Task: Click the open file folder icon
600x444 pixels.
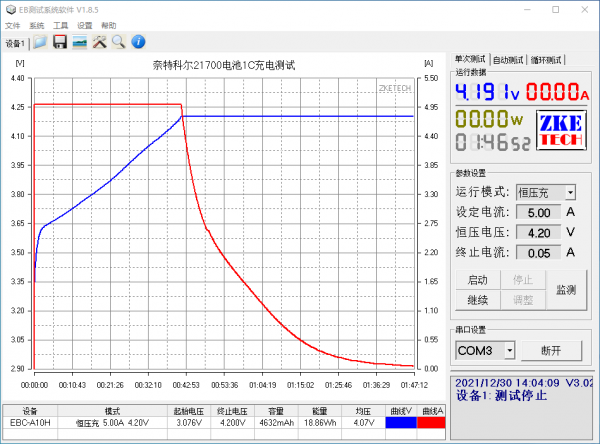Action: pyautogui.click(x=40, y=42)
